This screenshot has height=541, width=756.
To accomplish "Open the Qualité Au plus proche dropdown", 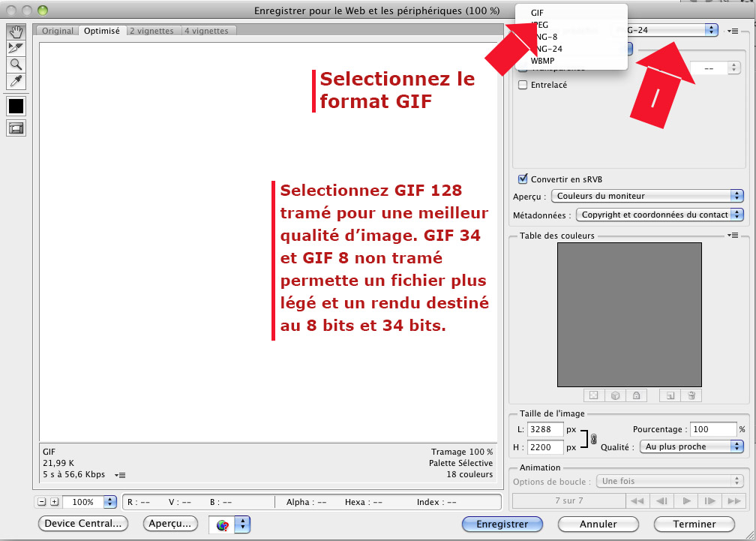I will pos(691,446).
